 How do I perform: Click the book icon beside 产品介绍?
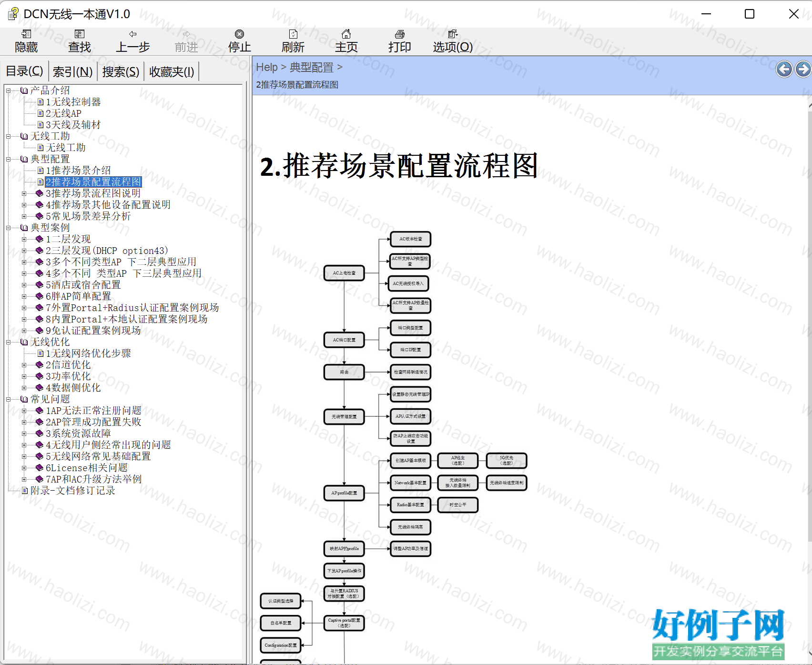click(24, 91)
